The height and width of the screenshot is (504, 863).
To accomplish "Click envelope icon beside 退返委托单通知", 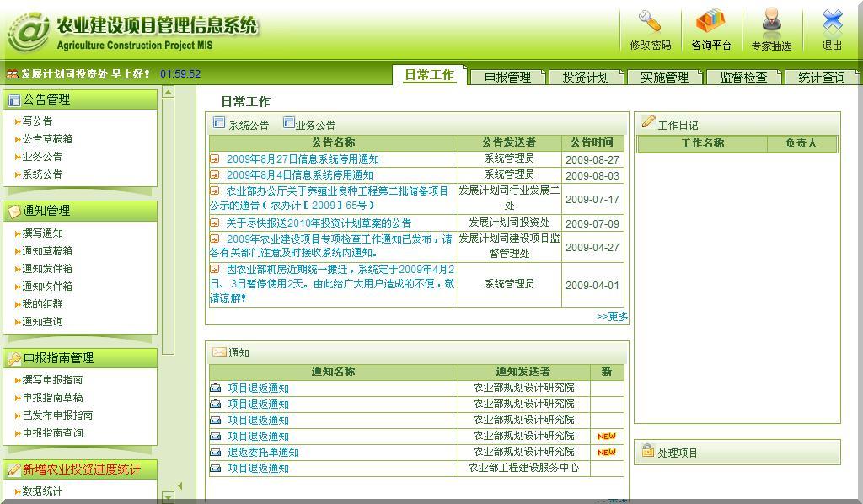I will point(216,453).
